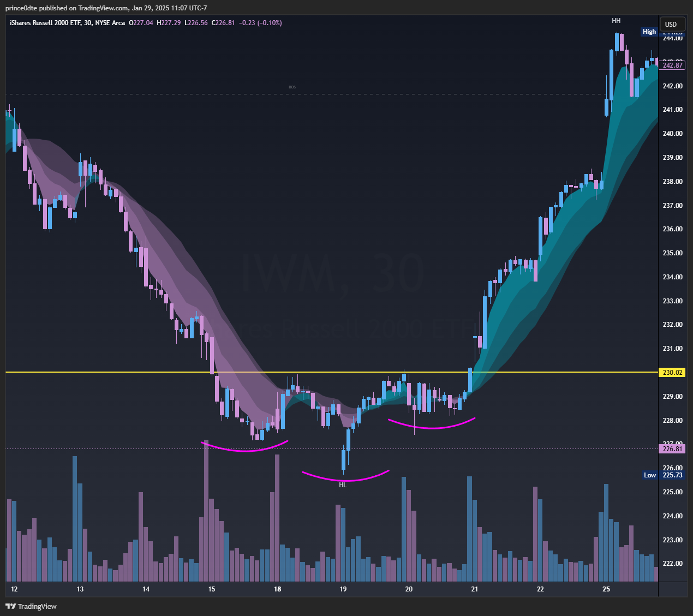Click the 233.00 price axis value
This screenshot has width=693, height=616.
click(x=672, y=301)
